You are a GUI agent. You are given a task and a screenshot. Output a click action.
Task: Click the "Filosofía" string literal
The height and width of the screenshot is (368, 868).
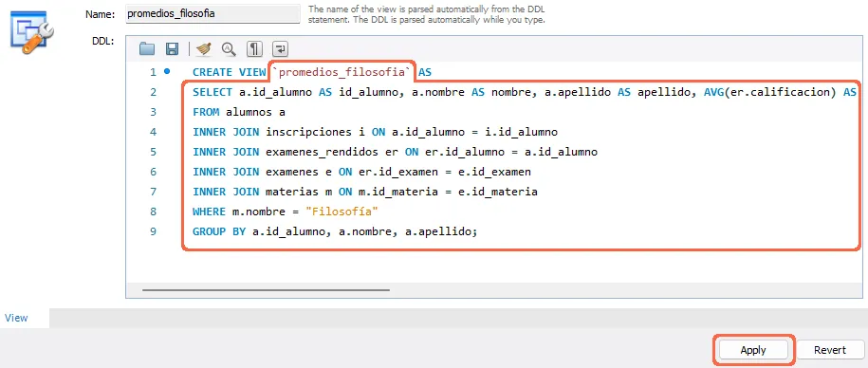tap(344, 212)
